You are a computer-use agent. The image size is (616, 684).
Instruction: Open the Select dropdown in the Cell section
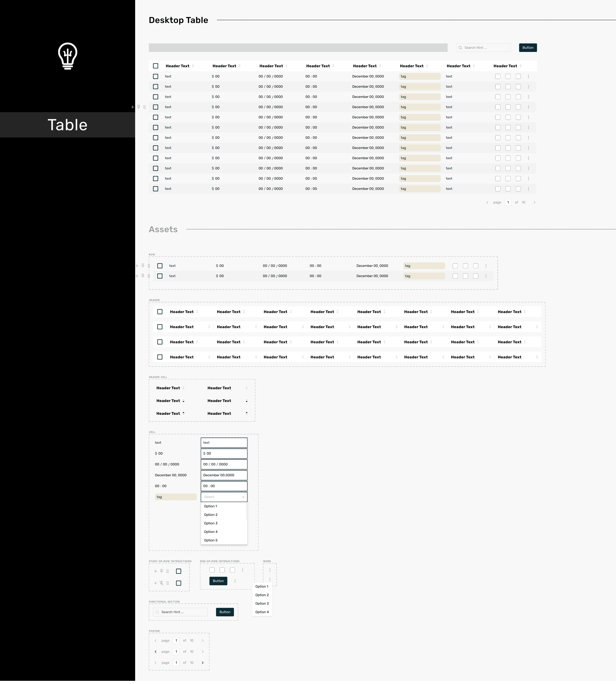(x=224, y=497)
